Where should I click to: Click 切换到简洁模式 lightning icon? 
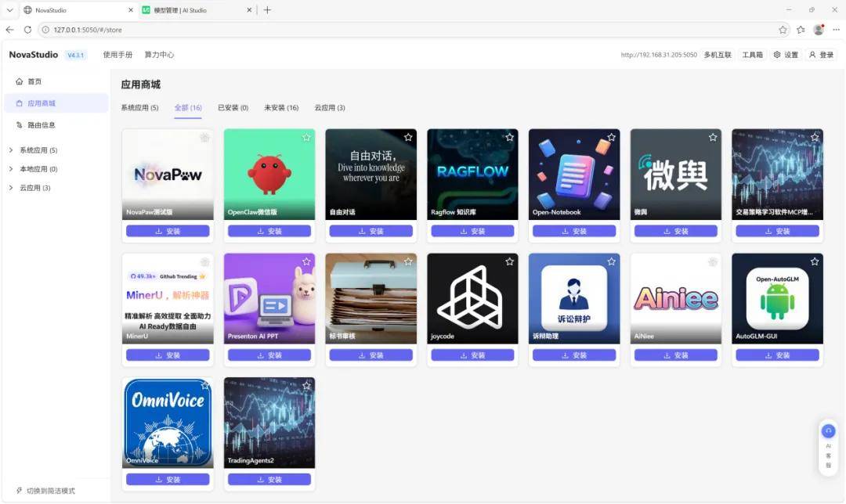[20, 491]
